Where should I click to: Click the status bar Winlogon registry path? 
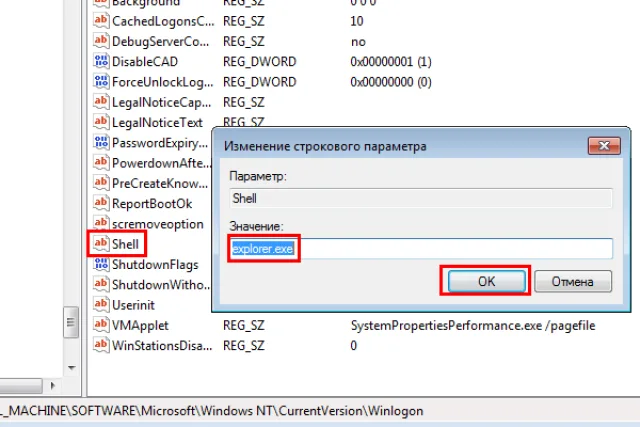[211, 411]
